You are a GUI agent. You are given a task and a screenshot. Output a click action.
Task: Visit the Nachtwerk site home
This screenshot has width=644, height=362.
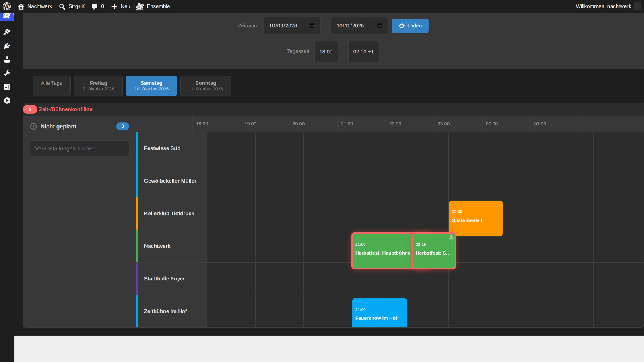click(35, 6)
